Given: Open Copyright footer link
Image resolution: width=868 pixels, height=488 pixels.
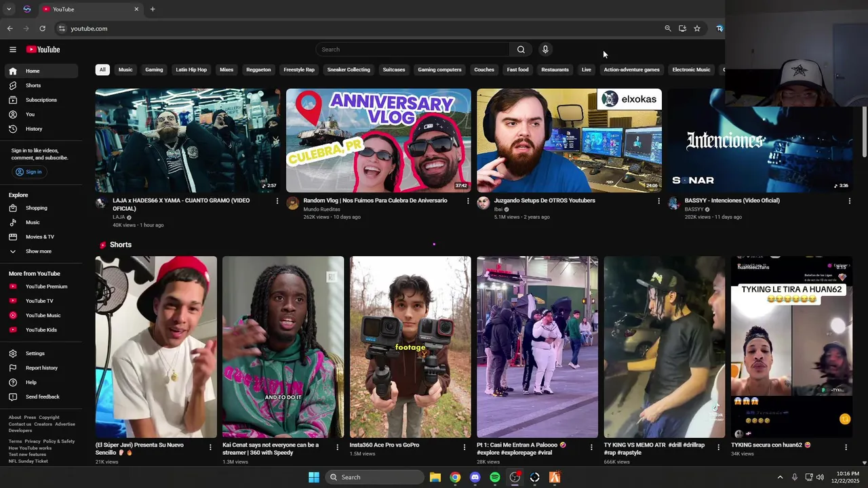Looking at the screenshot, I should point(49,418).
